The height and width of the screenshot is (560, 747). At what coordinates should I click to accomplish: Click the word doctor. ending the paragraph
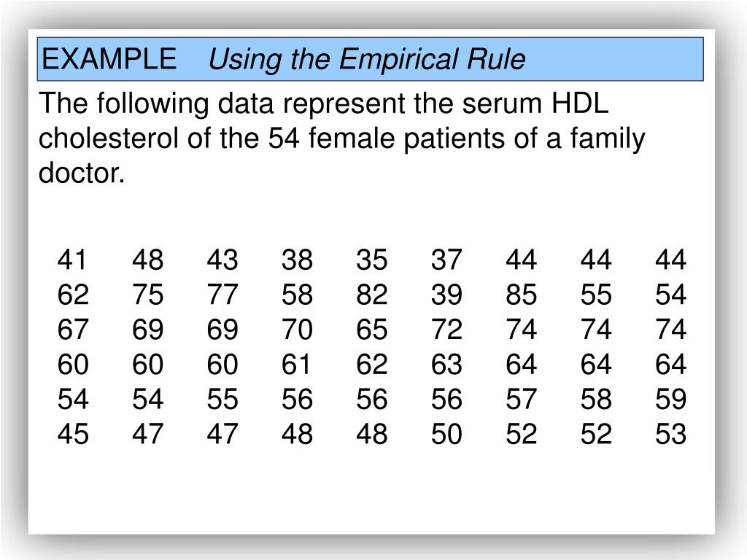tap(82, 172)
